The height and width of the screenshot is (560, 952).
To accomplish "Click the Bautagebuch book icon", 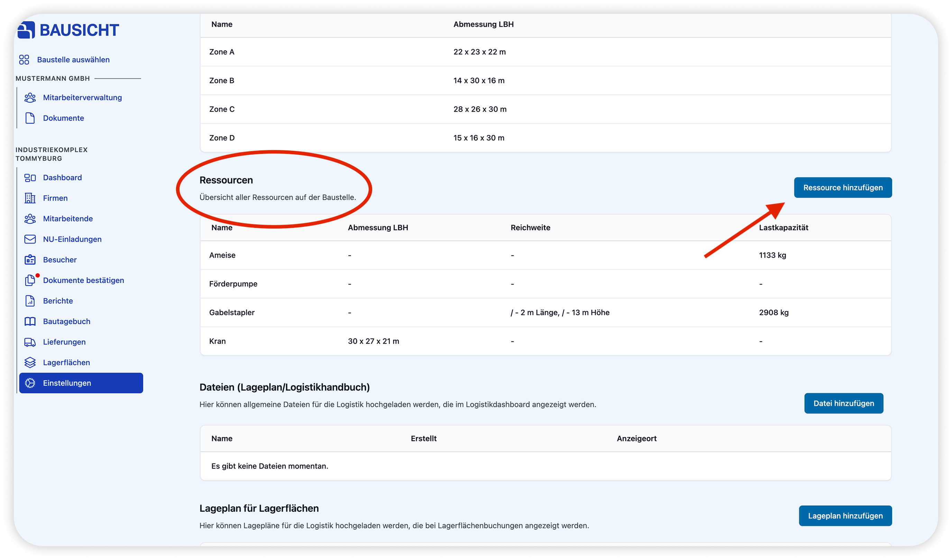I will pos(30,321).
